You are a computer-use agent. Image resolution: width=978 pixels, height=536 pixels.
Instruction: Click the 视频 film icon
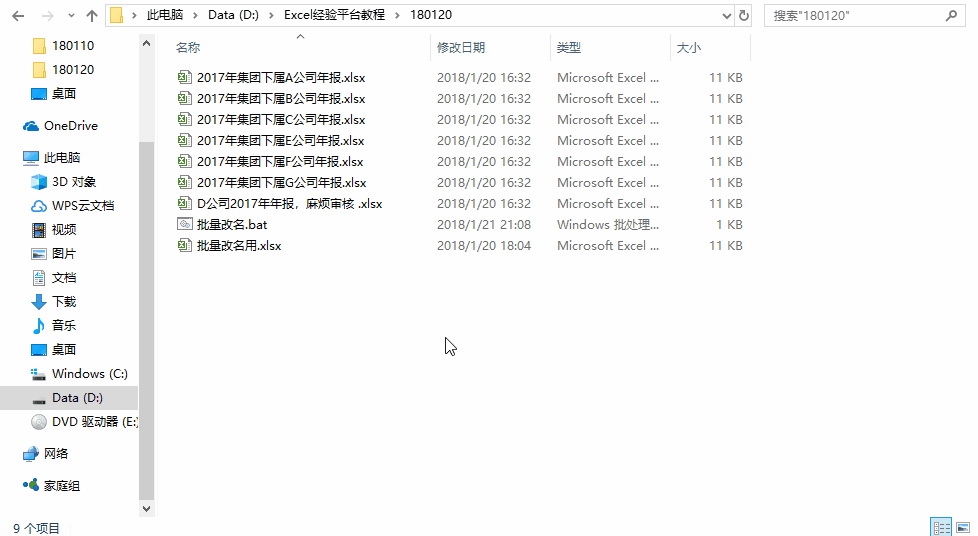pyautogui.click(x=39, y=230)
